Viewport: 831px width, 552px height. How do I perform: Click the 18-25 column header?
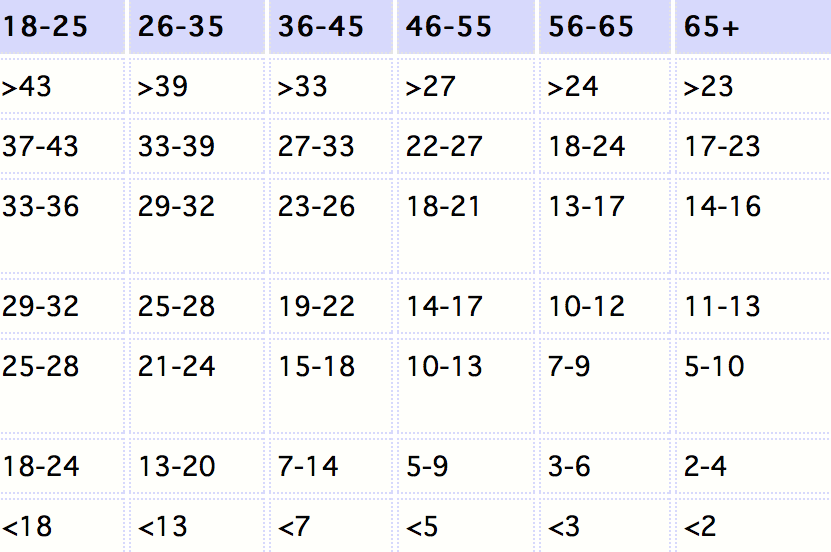(61, 26)
